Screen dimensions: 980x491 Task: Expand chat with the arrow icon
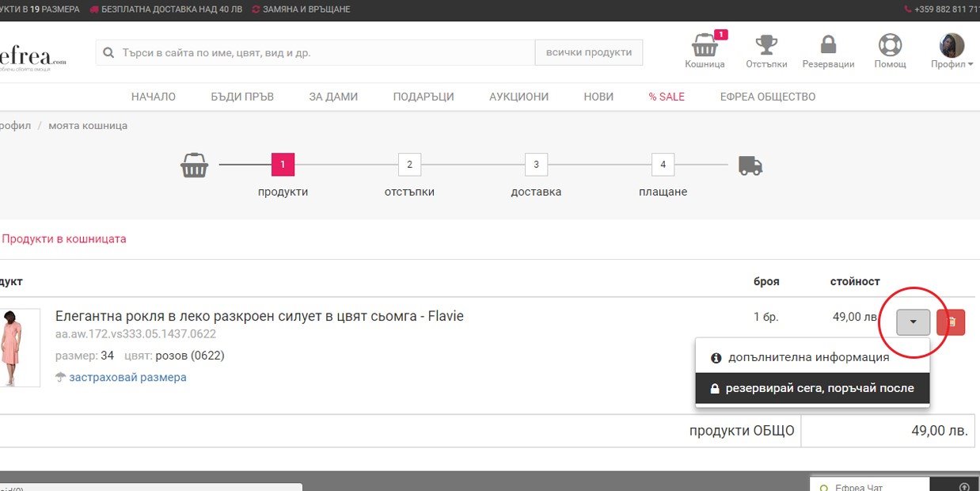(x=963, y=487)
